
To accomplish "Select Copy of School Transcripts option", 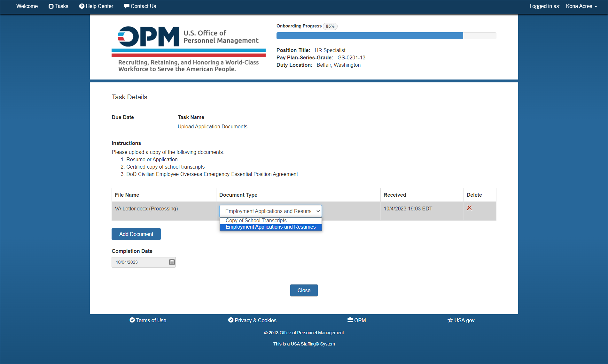I will (x=270, y=221).
